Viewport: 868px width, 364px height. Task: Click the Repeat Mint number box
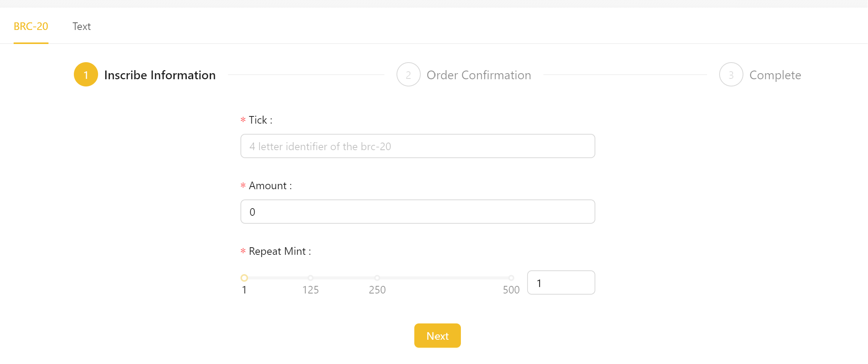point(560,283)
